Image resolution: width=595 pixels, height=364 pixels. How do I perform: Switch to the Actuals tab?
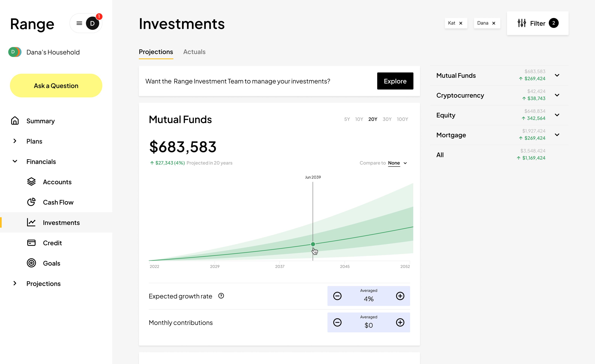tap(194, 52)
